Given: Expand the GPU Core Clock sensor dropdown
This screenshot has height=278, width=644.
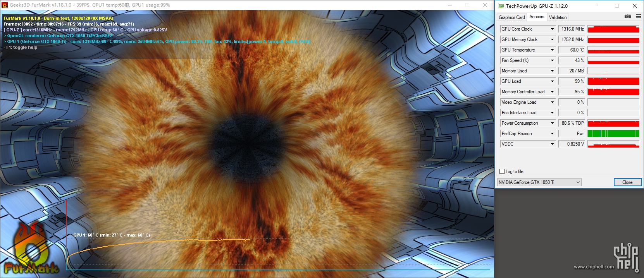Looking at the screenshot, I should point(552,29).
